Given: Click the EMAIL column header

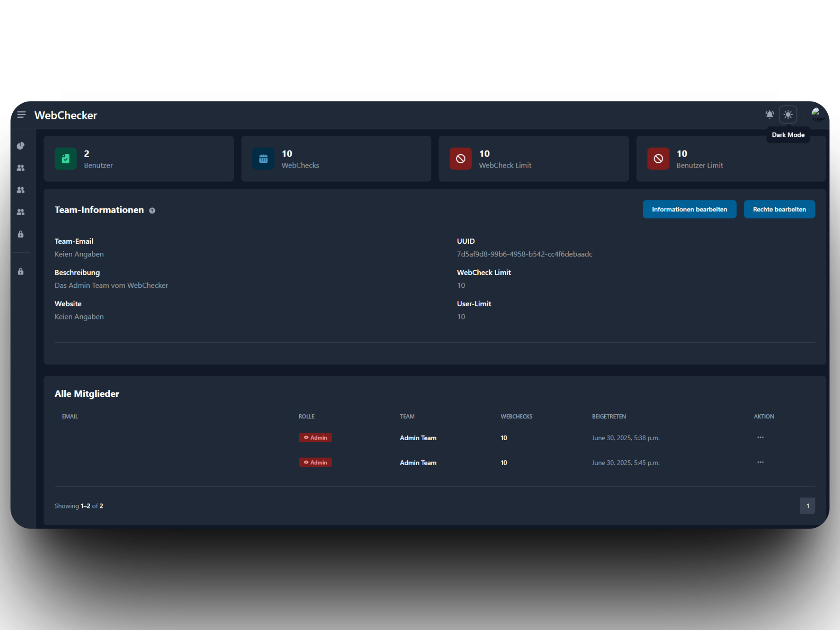Looking at the screenshot, I should (x=70, y=416).
